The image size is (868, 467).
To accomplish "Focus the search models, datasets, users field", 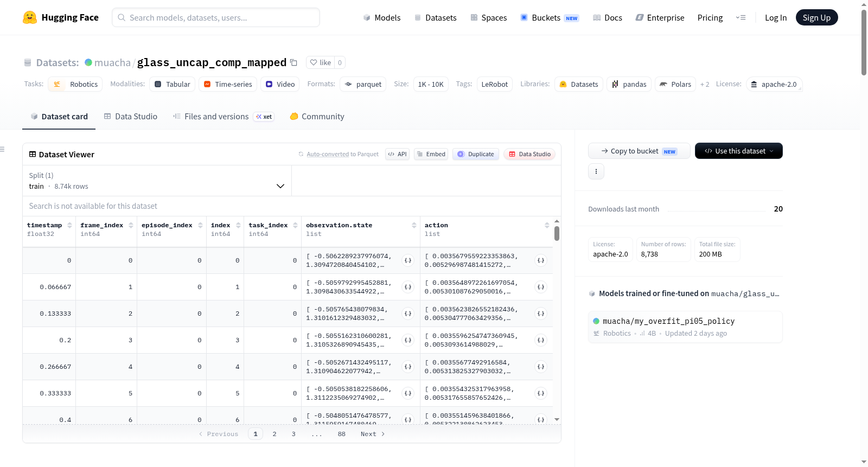I will (x=216, y=17).
